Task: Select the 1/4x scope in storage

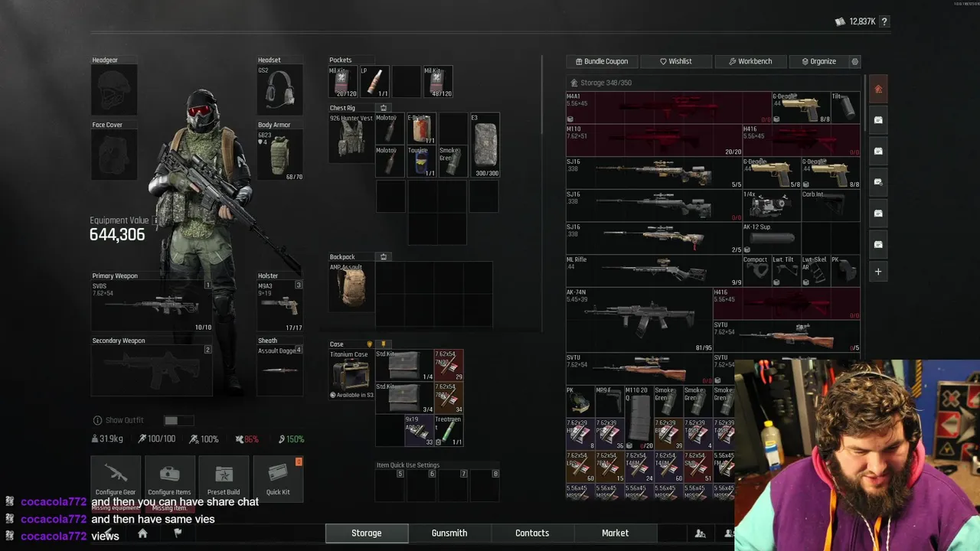Action: coord(771,205)
